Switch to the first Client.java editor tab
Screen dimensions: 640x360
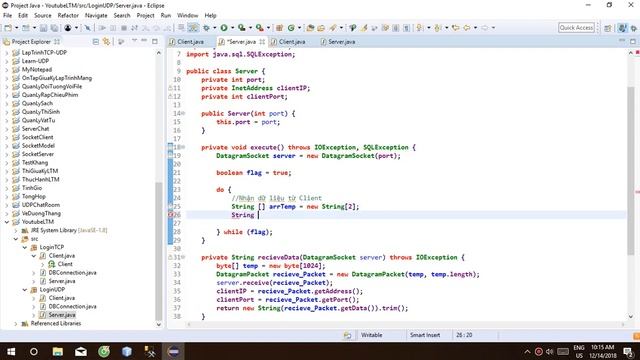click(190, 42)
